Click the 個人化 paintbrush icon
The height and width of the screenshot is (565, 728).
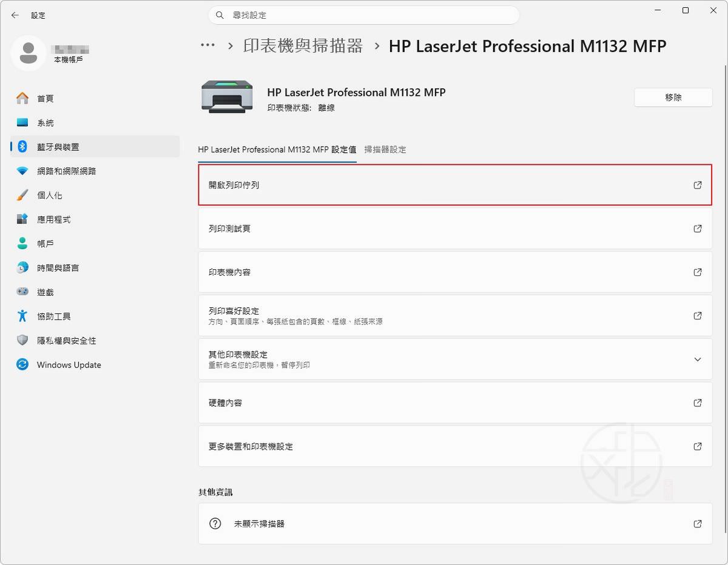22,195
